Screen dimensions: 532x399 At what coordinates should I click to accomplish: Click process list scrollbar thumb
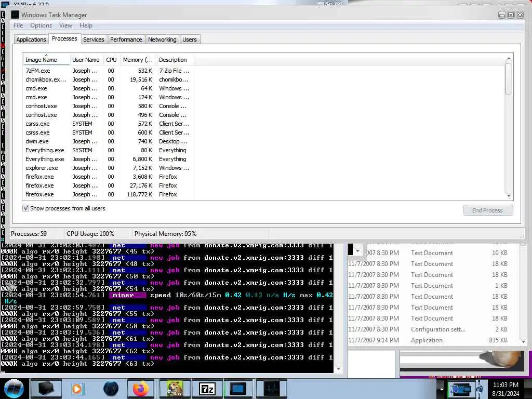pos(508,79)
